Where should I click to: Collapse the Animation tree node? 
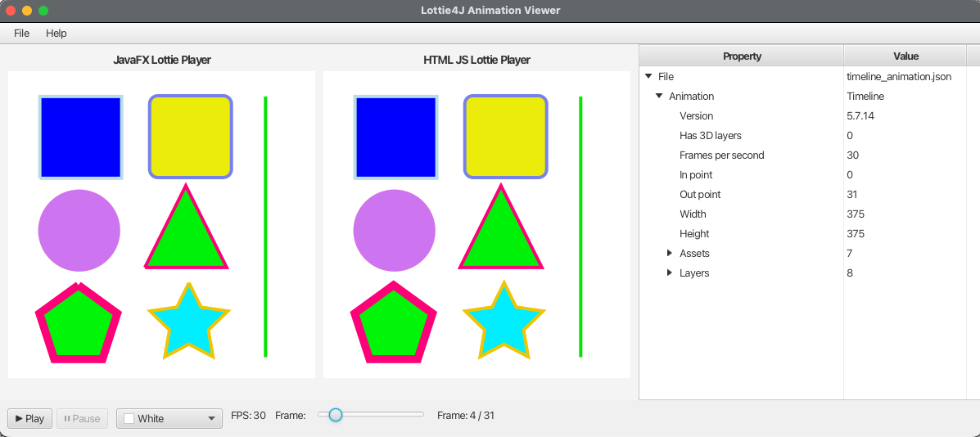pos(659,96)
